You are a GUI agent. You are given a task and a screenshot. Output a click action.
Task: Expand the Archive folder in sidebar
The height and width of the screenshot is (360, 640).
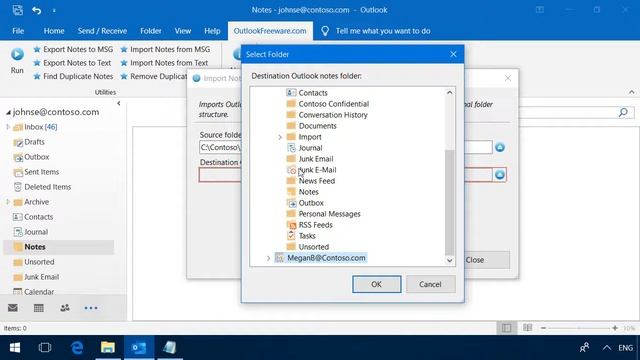(8, 202)
